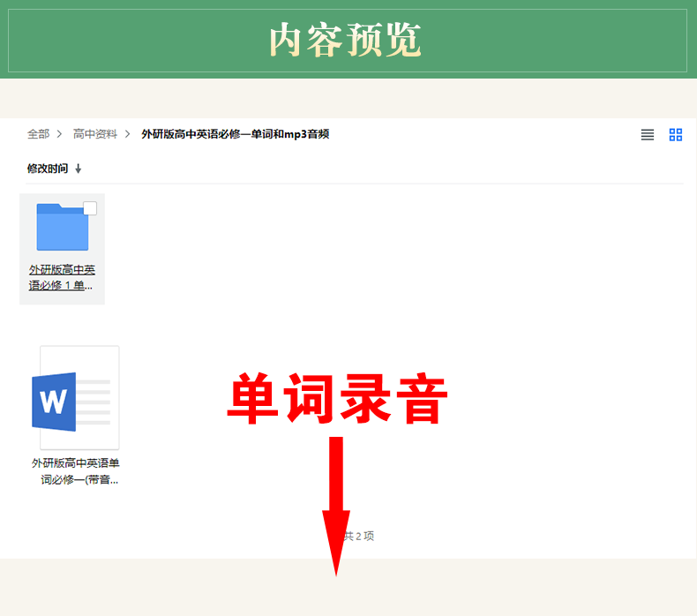Open the blue folder icon
This screenshot has width=697, height=616.
63,227
